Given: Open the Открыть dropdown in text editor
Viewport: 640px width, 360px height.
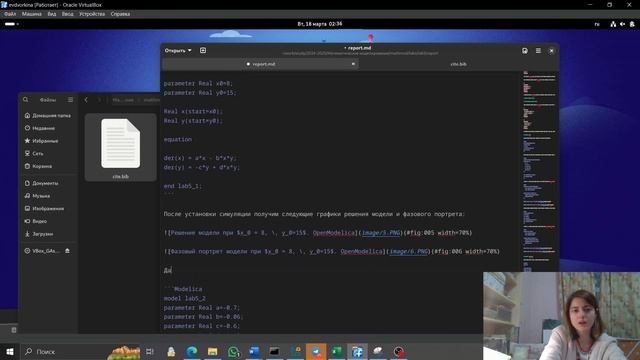Looking at the screenshot, I should 178,51.
